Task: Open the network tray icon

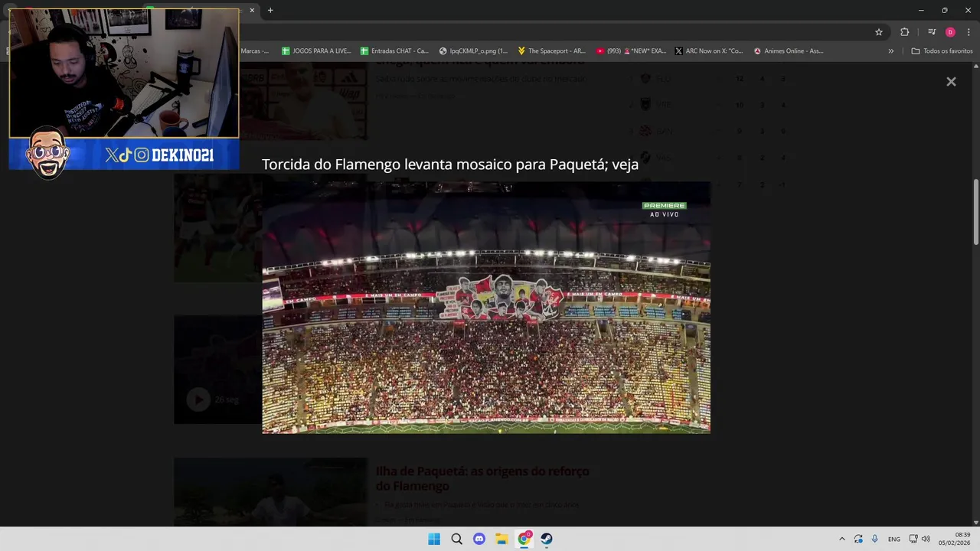Action: pos(913,539)
